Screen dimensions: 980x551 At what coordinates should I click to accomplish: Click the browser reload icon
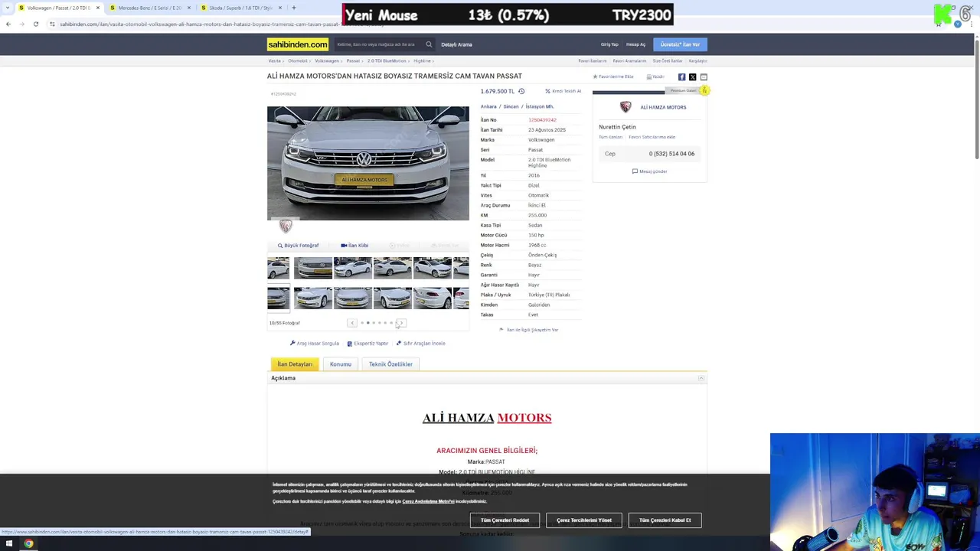[35, 24]
